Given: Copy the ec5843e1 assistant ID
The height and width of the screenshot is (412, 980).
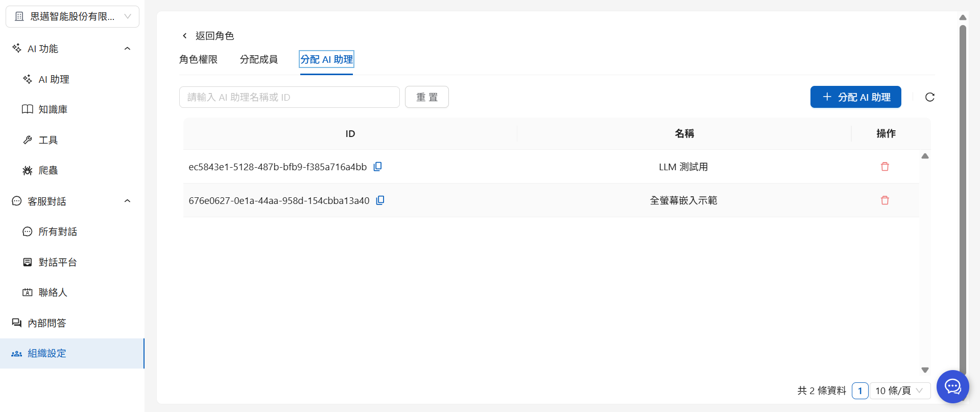Looking at the screenshot, I should pyautogui.click(x=377, y=167).
